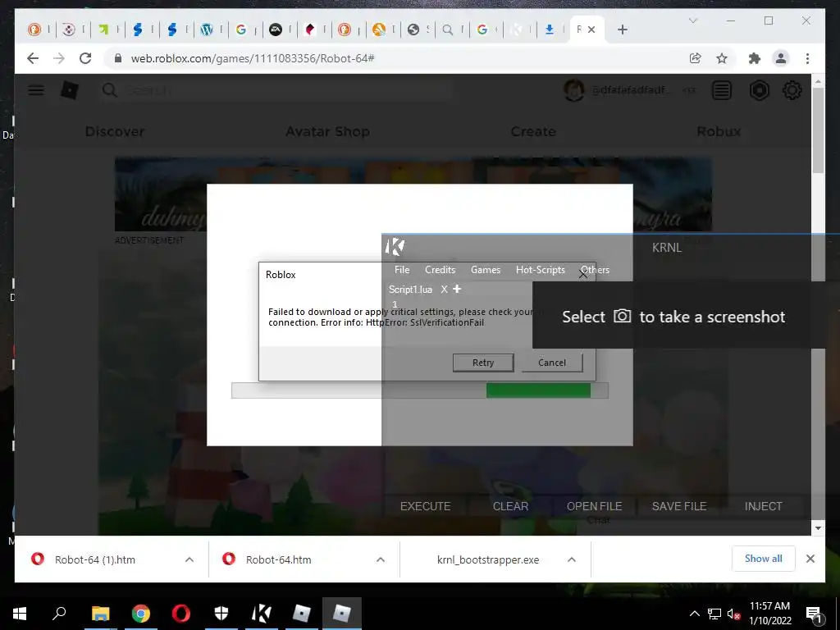
Task: Open the Roblox settings gear
Action: 792,90
